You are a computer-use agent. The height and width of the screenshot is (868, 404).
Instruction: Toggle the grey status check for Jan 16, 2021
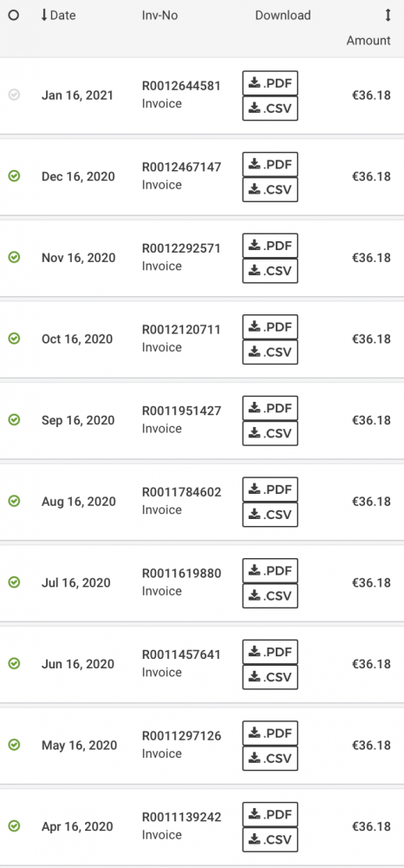(15, 95)
